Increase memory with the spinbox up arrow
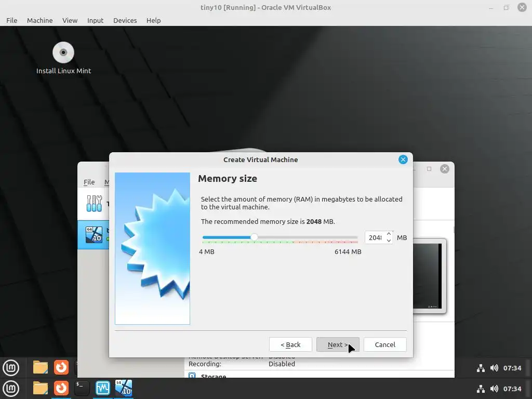 click(x=389, y=234)
